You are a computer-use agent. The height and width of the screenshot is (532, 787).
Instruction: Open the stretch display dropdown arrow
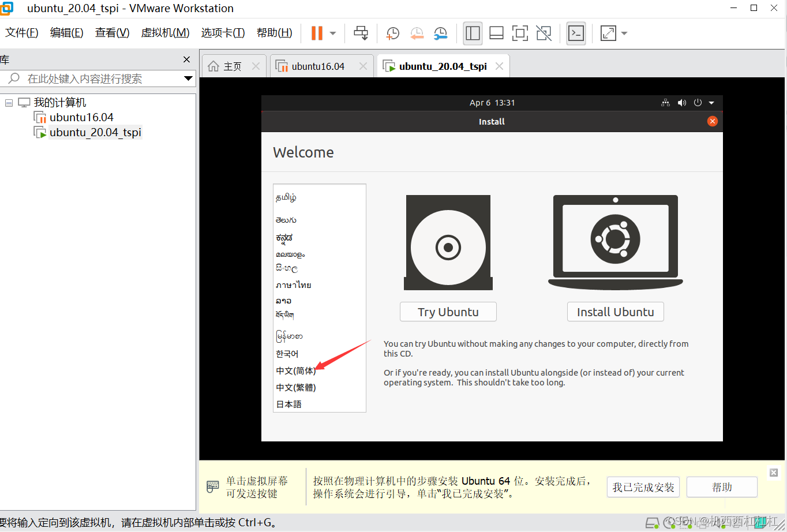click(x=624, y=33)
